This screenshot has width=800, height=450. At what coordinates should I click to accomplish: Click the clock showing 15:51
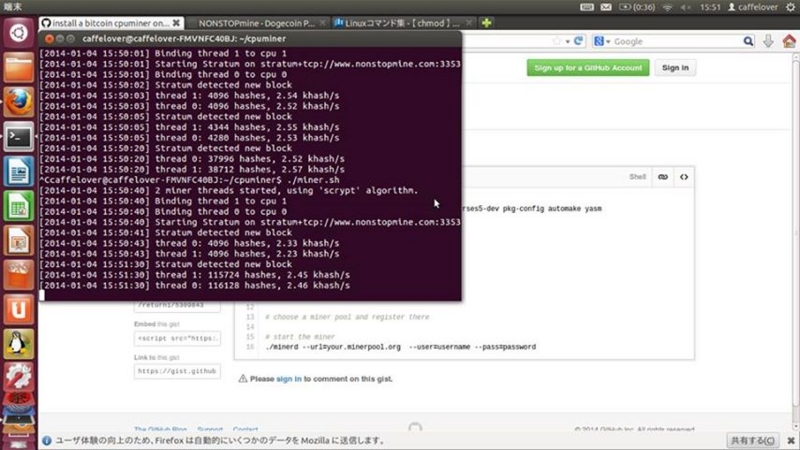coord(710,7)
